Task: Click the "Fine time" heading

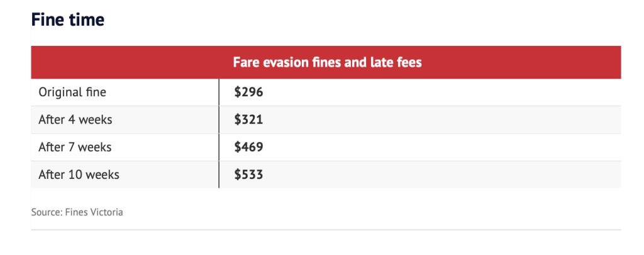Action: click(67, 20)
